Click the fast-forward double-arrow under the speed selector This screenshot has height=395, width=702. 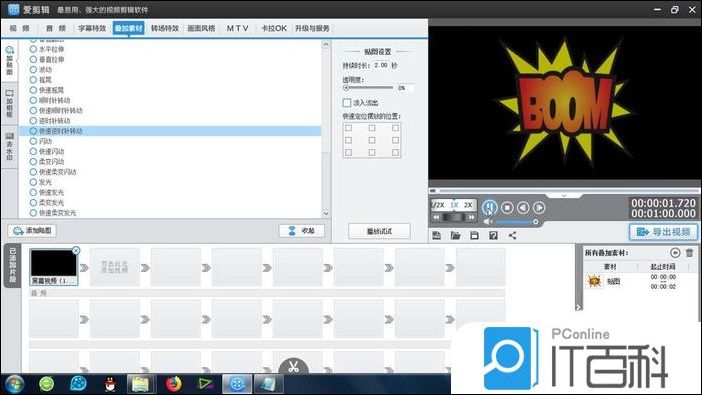(x=471, y=217)
